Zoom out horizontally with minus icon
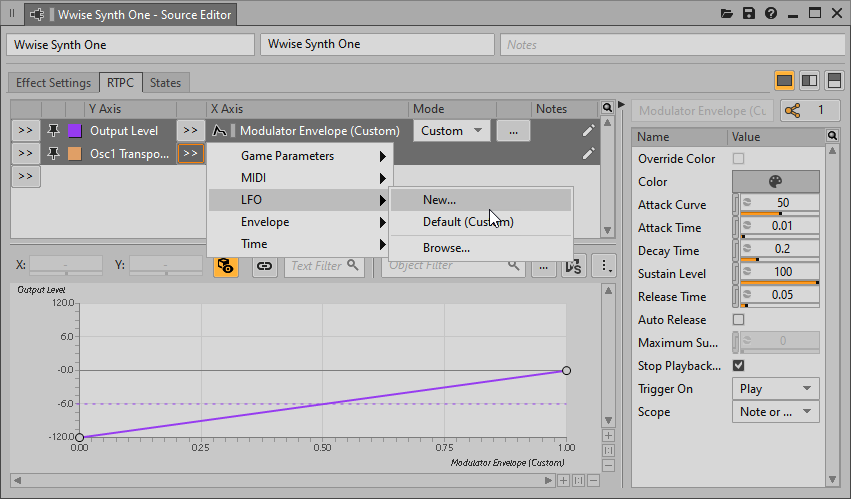Screen dimensions: 851x499 click(x=594, y=480)
